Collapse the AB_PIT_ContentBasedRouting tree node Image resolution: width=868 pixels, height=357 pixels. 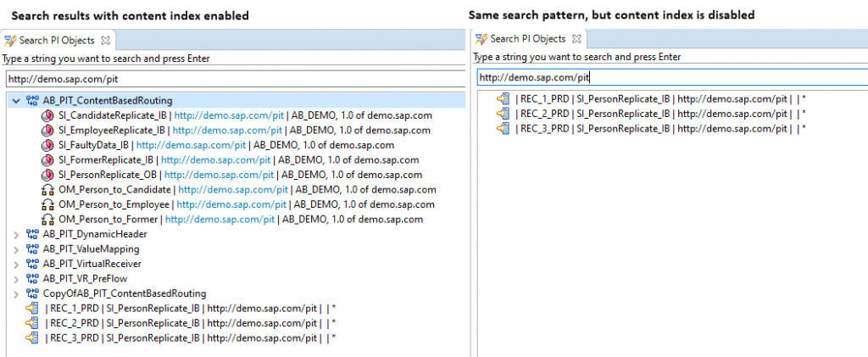16,101
